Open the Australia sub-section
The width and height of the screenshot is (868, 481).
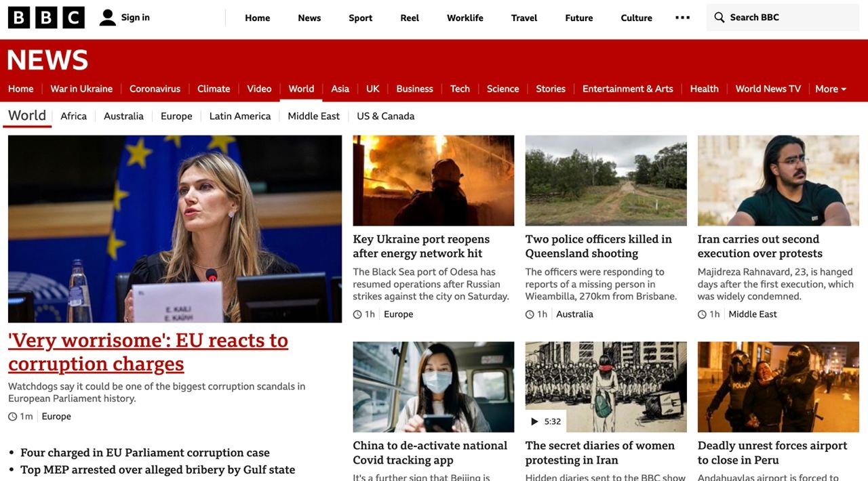click(123, 116)
